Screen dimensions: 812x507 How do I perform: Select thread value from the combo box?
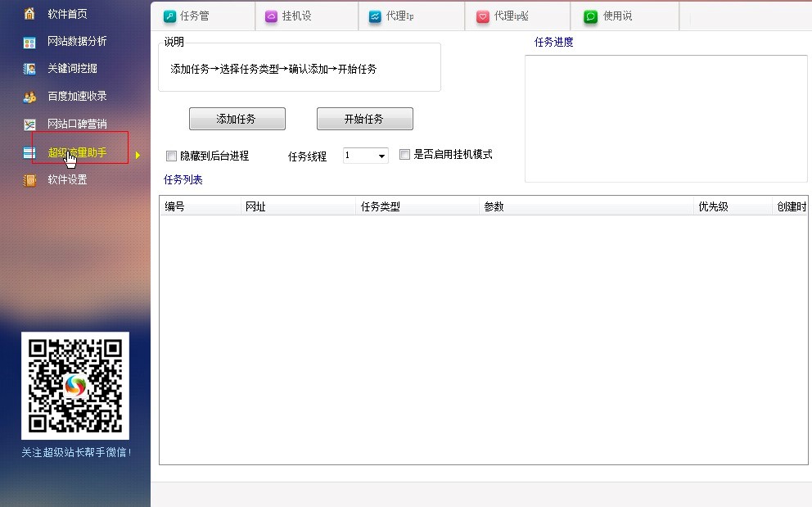pos(360,155)
